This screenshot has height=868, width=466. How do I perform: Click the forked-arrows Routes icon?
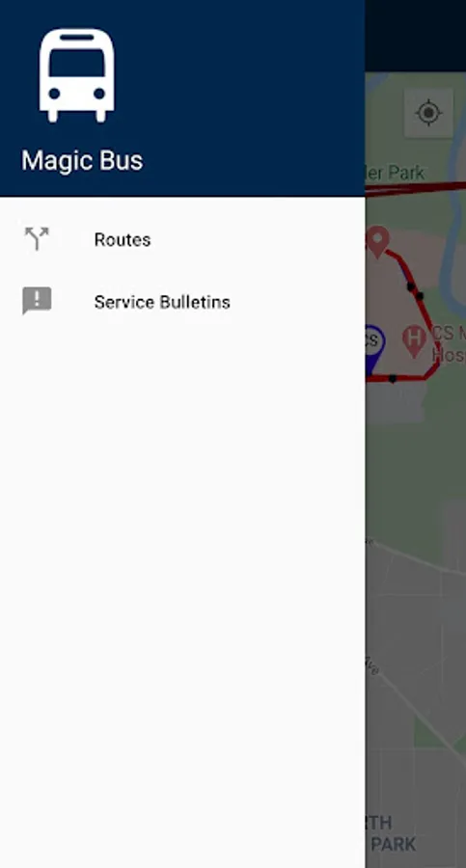coord(37,238)
